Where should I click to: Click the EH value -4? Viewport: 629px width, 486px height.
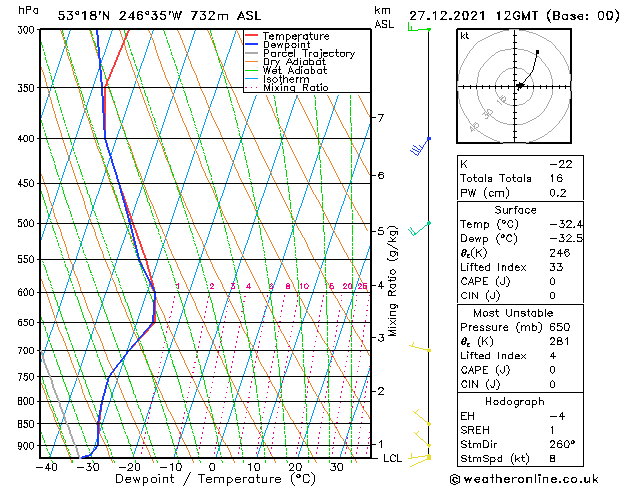pyautogui.click(x=557, y=416)
